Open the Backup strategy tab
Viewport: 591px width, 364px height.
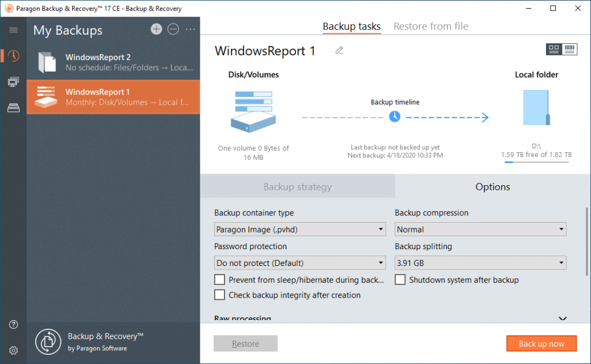coord(297,186)
